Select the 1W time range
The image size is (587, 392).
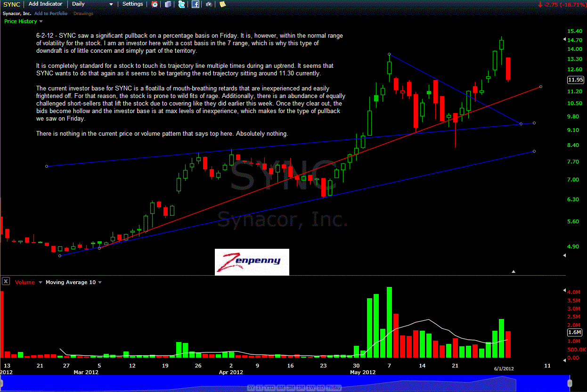click(310, 388)
